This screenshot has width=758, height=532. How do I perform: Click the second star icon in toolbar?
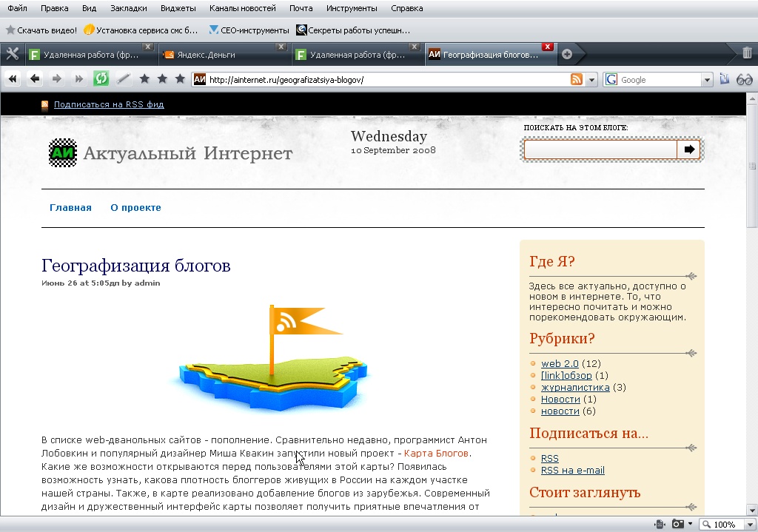click(x=162, y=78)
